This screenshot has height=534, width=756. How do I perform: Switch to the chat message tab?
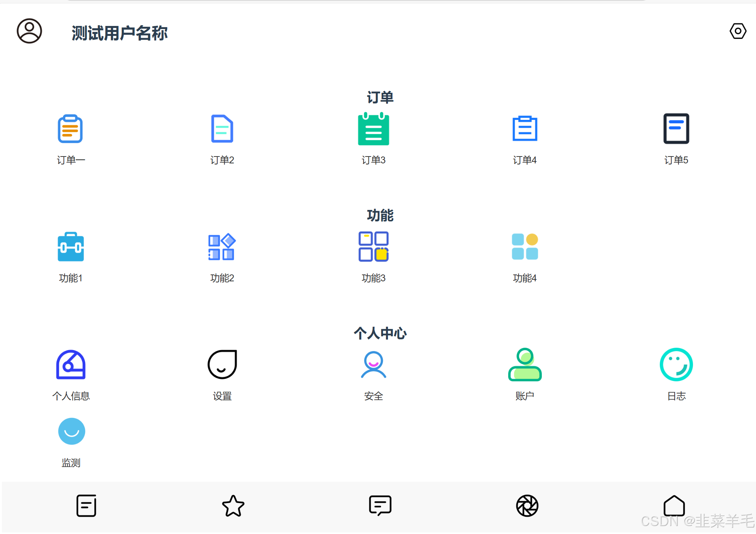tap(380, 506)
